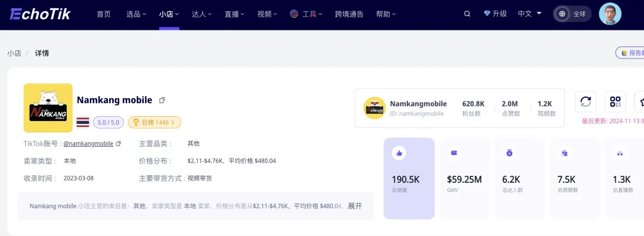Select the 190.5K 总销量 card

click(x=409, y=179)
